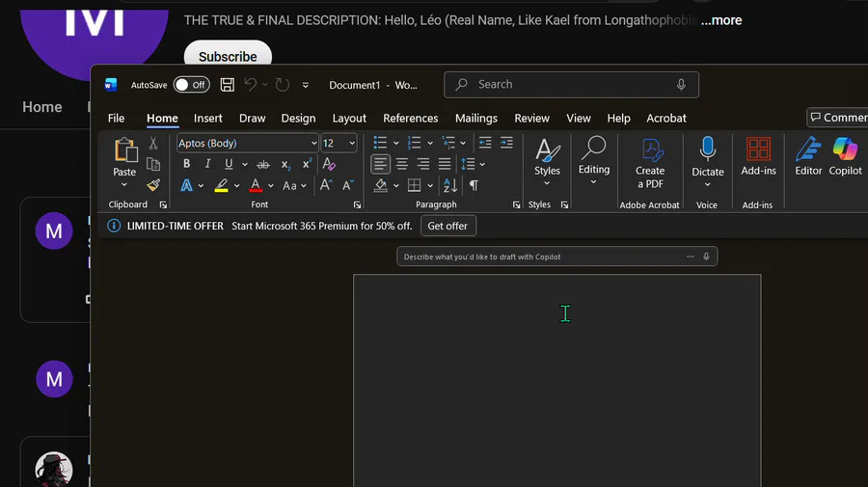This screenshot has height=487, width=868.
Task: Switch to the Acrobat tab
Action: (x=666, y=119)
